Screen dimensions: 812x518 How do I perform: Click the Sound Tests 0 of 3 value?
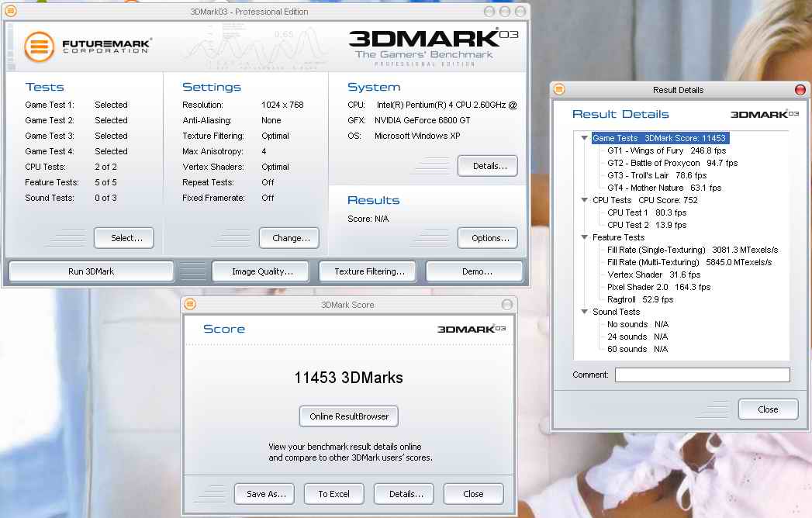(x=105, y=198)
